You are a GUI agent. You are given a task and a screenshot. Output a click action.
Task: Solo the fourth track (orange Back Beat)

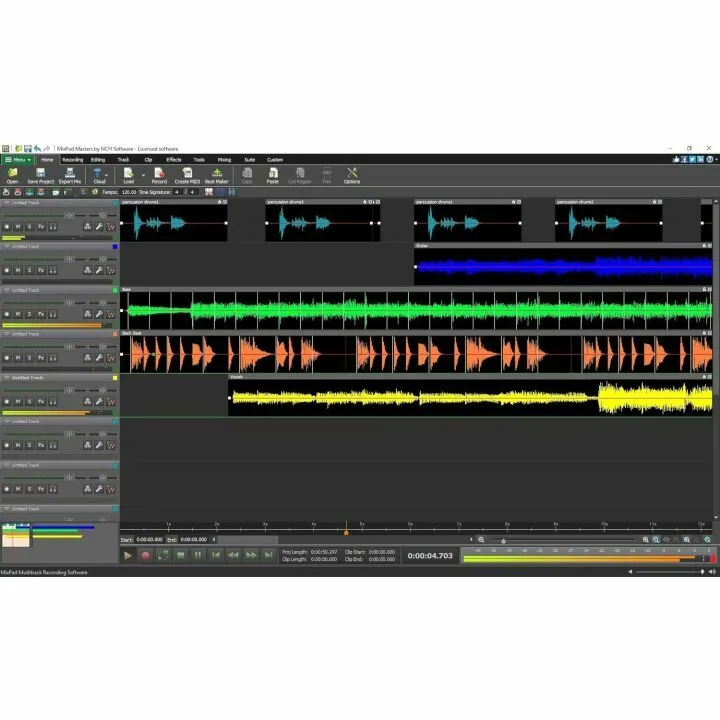point(29,358)
